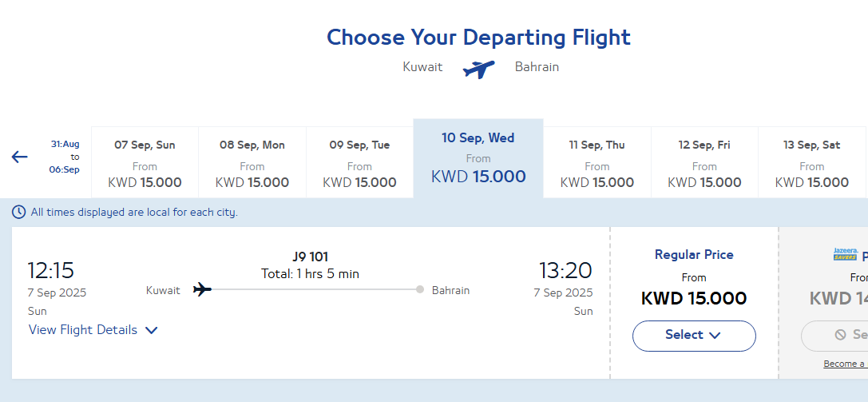The width and height of the screenshot is (868, 402).
Task: Click the View Flight Details link text
Action: coord(83,330)
